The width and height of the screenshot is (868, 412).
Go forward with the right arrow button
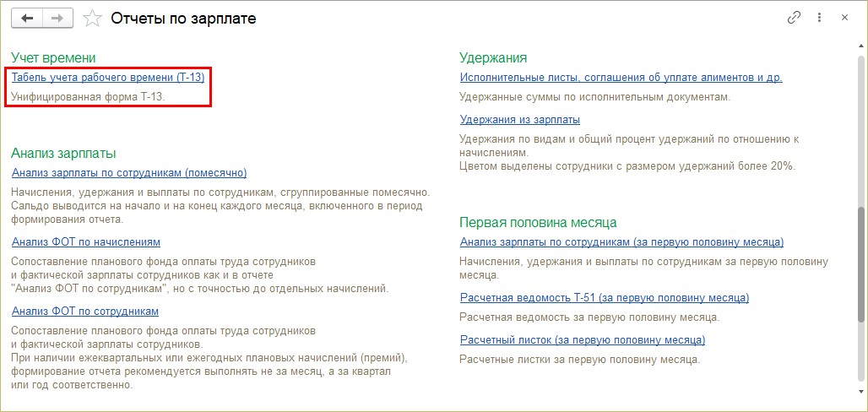[x=58, y=19]
